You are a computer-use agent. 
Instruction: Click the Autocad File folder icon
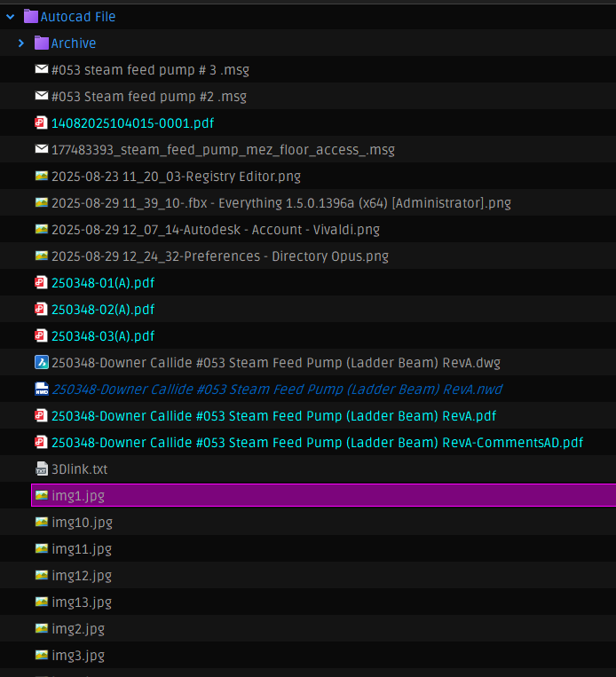pyautogui.click(x=31, y=16)
